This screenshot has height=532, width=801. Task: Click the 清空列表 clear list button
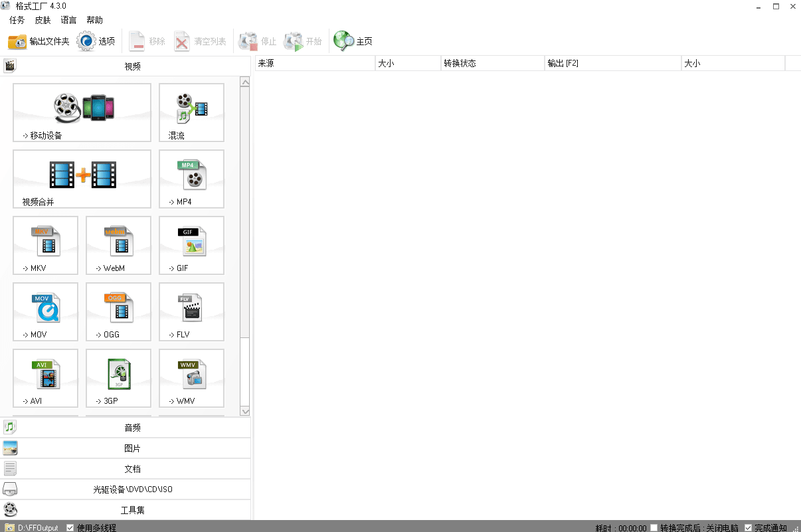pos(200,41)
